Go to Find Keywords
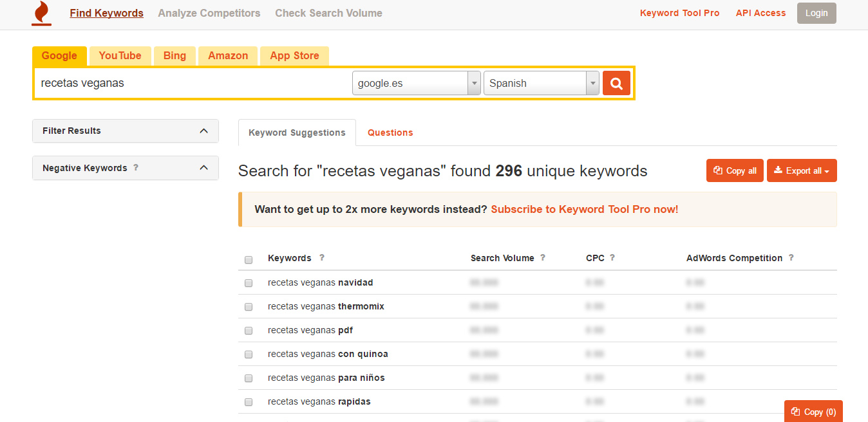868x422 pixels. [107, 13]
